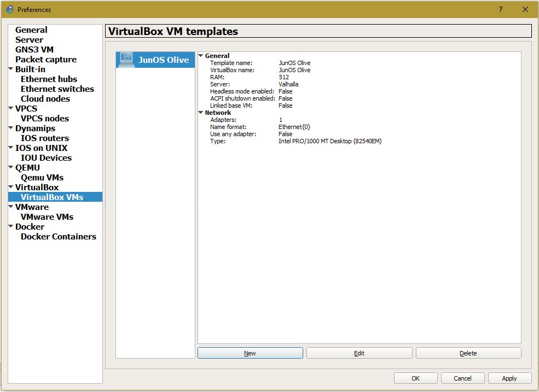Screen dimensions: 539x392
Task: Click the QEMU category label
Action: coord(27,168)
